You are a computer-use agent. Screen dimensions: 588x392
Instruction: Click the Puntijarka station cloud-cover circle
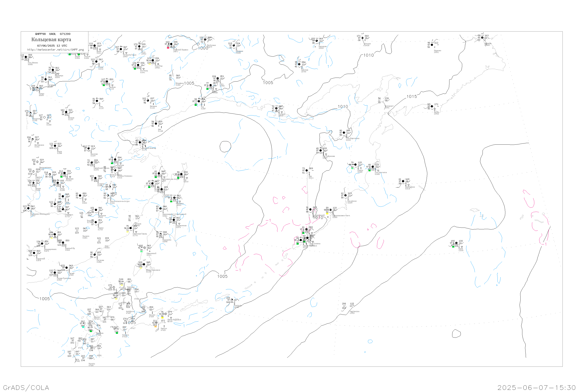[x=232, y=300]
